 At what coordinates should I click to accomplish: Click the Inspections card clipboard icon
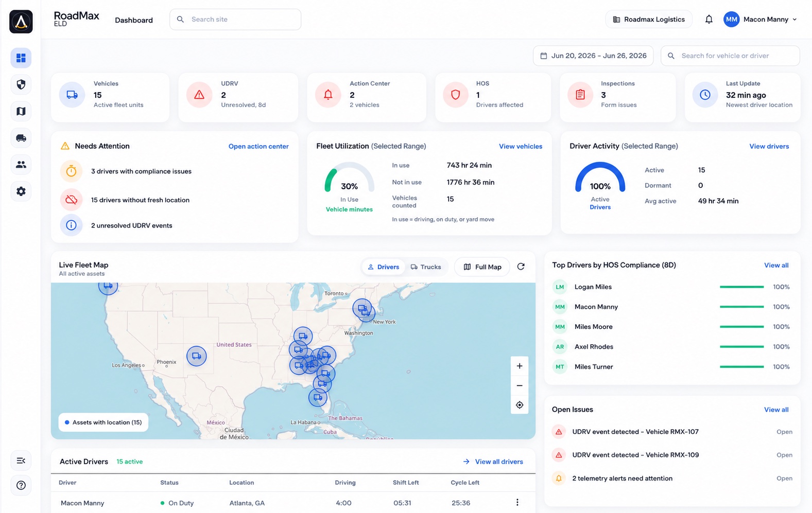pyautogui.click(x=580, y=95)
